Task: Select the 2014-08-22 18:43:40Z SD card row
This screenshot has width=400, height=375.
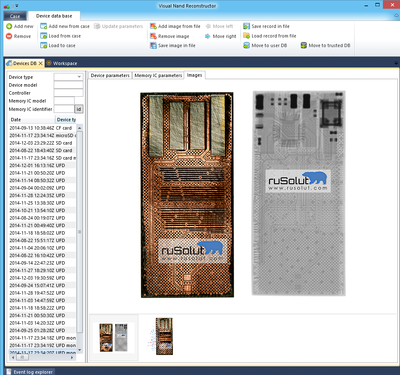Action: (x=43, y=150)
